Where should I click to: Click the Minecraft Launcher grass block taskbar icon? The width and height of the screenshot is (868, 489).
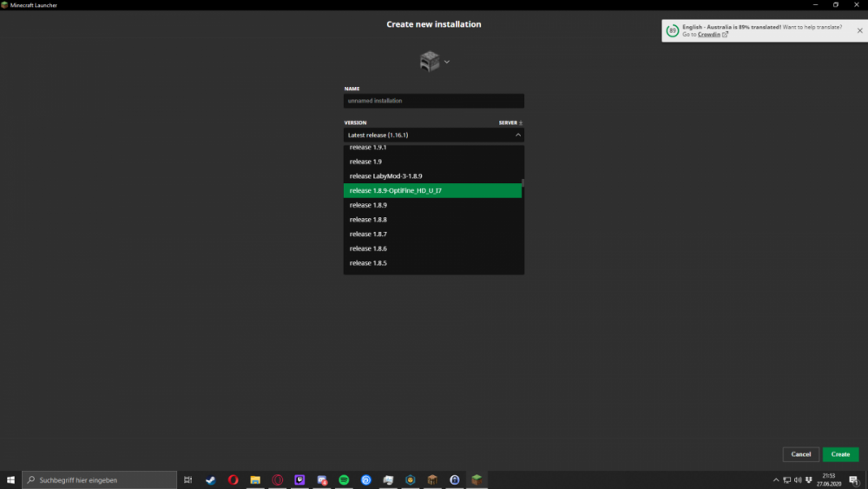(477, 479)
